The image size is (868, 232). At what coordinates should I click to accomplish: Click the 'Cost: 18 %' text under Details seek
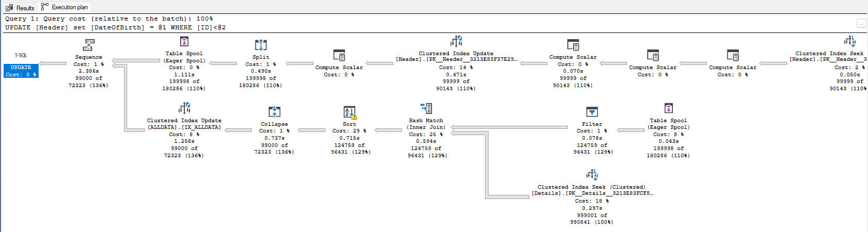592,201
